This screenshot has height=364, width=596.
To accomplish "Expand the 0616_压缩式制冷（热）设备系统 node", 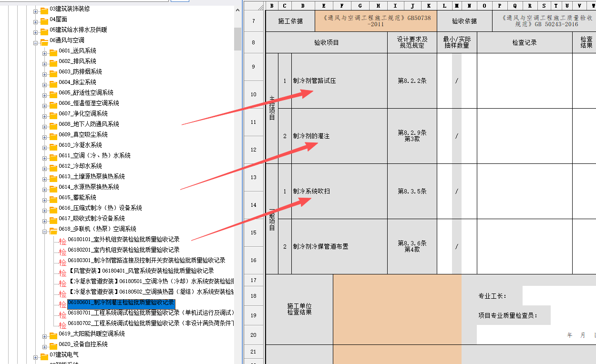I will click(x=45, y=211).
